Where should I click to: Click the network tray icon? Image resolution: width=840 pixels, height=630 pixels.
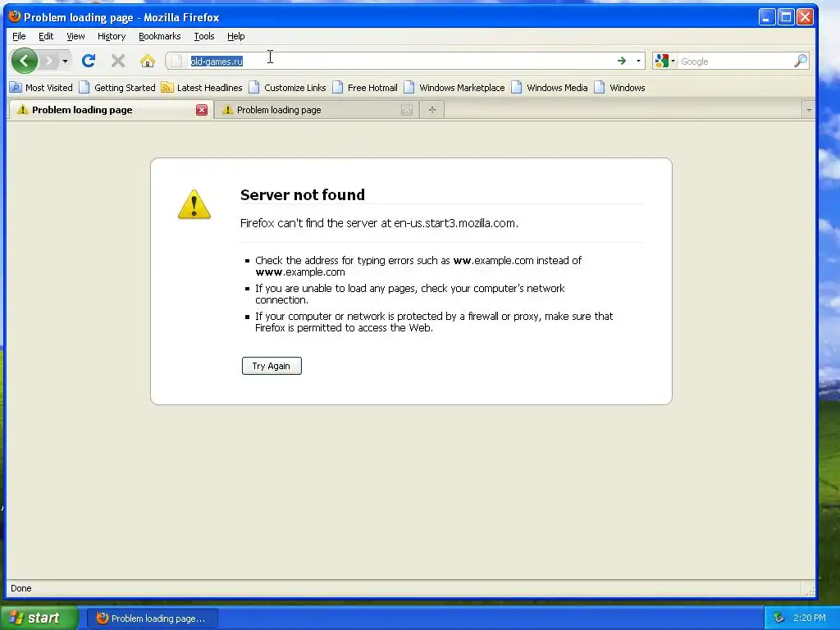coord(778,619)
